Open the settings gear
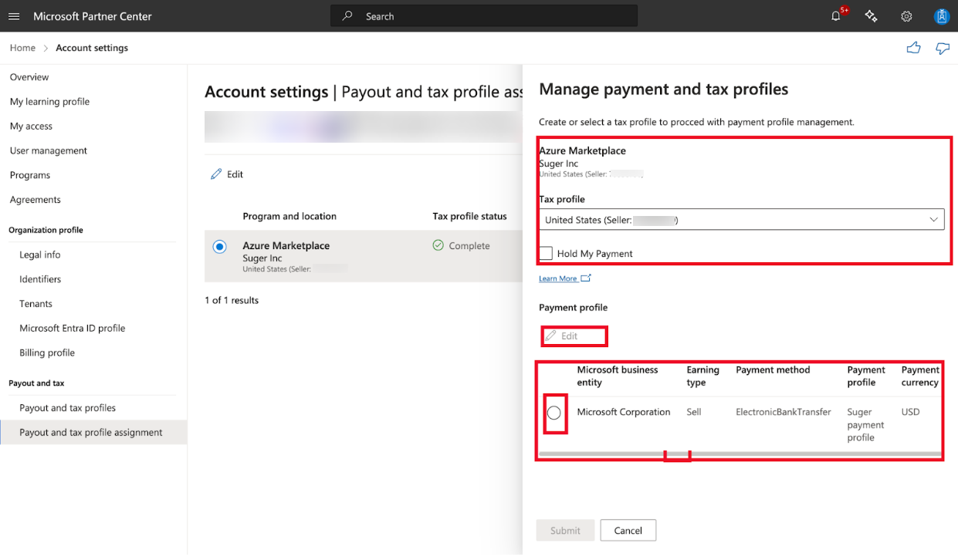 (x=906, y=16)
